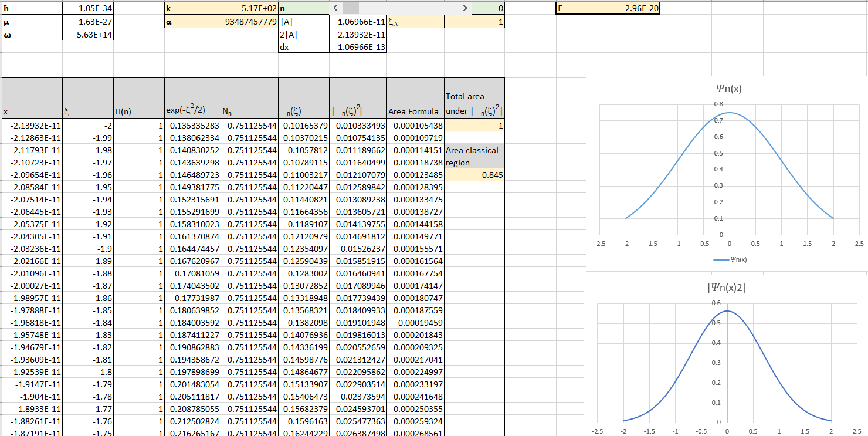This screenshot has height=436, width=868.
Task: Select the Area classical region label cell
Action: pos(474,156)
